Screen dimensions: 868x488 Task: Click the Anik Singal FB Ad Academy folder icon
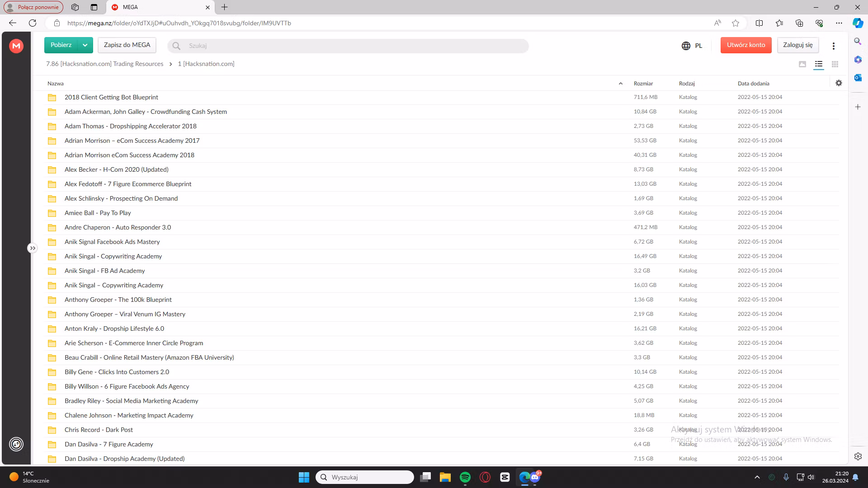coord(52,271)
